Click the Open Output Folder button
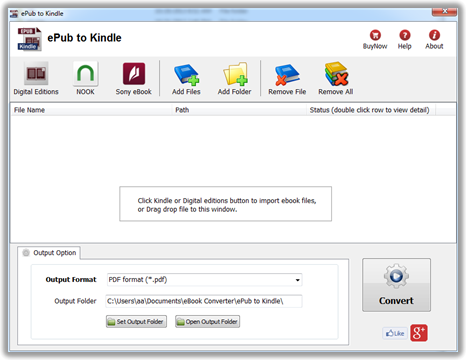 [x=207, y=322]
